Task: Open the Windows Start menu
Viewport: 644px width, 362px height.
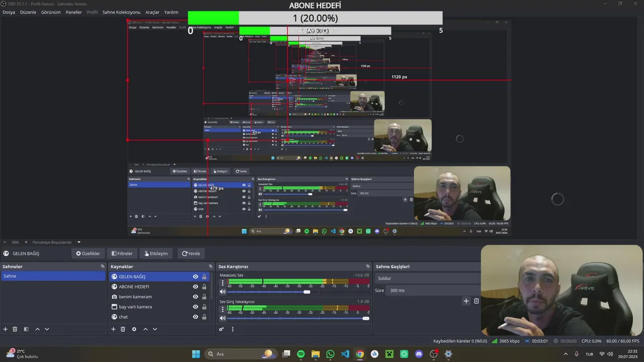Action: [196, 354]
